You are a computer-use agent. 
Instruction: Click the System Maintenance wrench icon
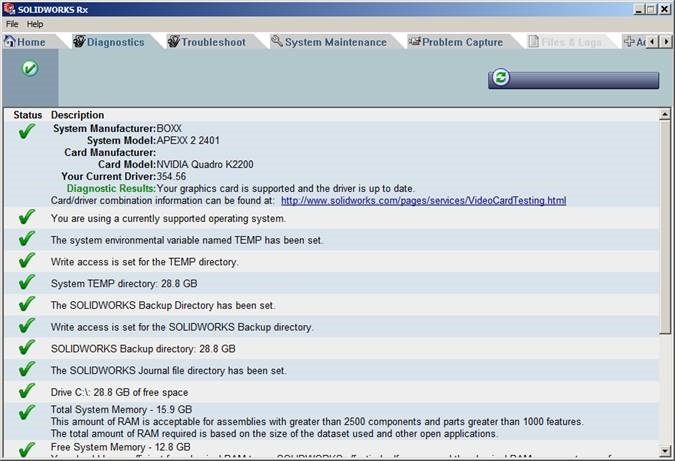tap(277, 41)
